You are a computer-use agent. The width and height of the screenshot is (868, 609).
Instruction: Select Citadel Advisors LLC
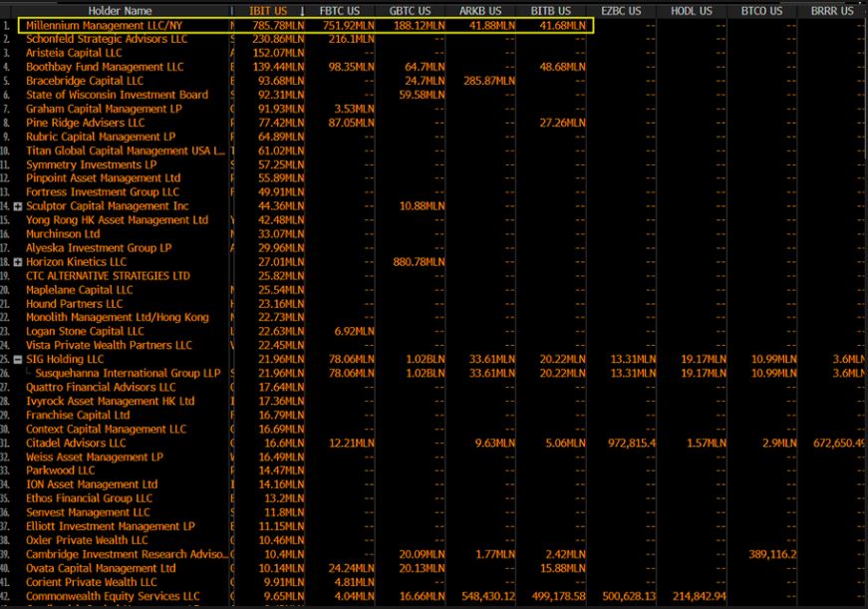click(x=76, y=443)
